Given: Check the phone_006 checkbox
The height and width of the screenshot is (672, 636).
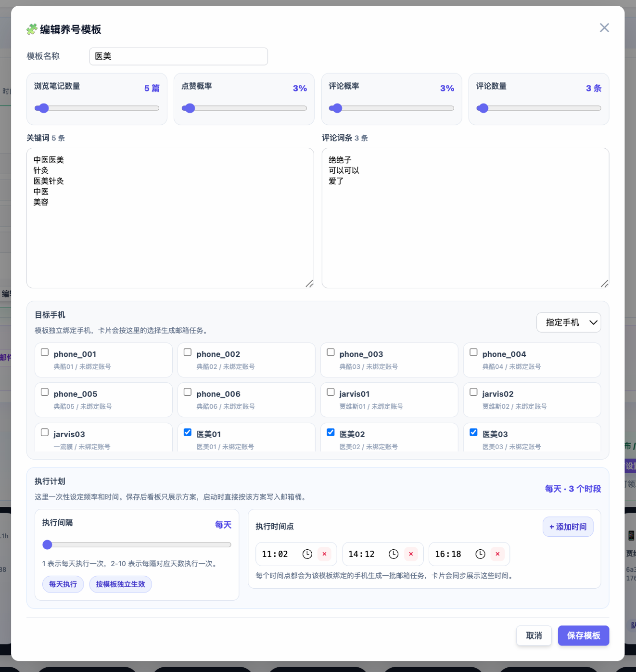Looking at the screenshot, I should click(x=188, y=392).
